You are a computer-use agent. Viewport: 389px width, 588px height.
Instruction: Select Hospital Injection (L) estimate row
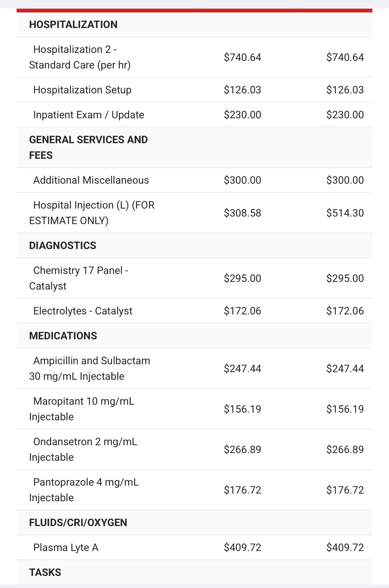pos(194,213)
